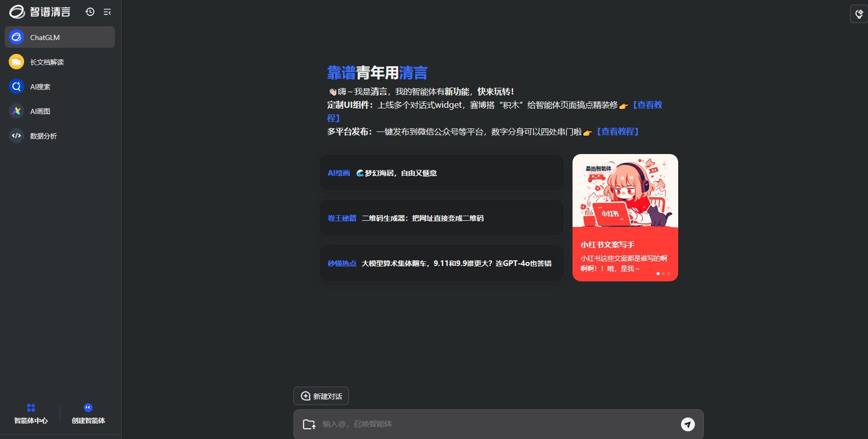Select the second carousel dot on the banner
Viewport: 868px width, 439px height.
(663, 274)
